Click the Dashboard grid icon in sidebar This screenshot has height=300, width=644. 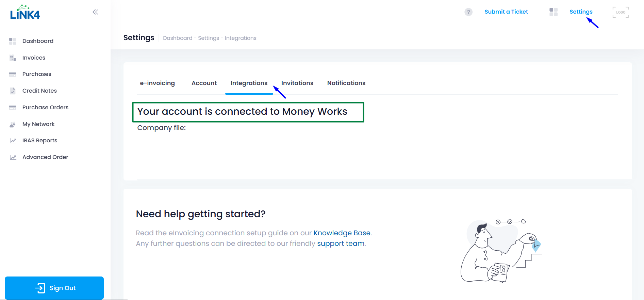pyautogui.click(x=13, y=41)
